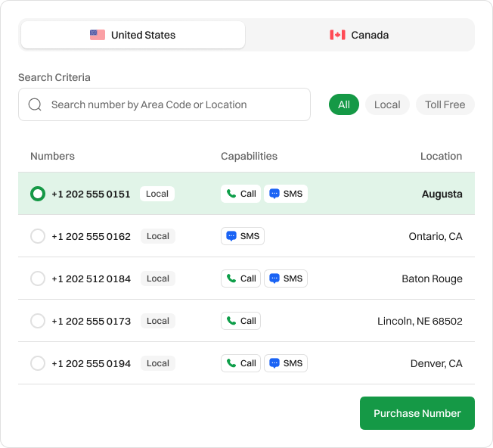The image size is (493, 448).
Task: Select the Toll Free filter chip
Action: click(x=445, y=104)
